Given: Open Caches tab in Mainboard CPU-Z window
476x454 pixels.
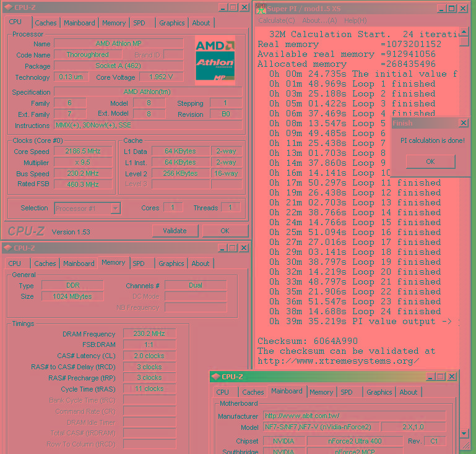Looking at the screenshot, I should (x=253, y=392).
